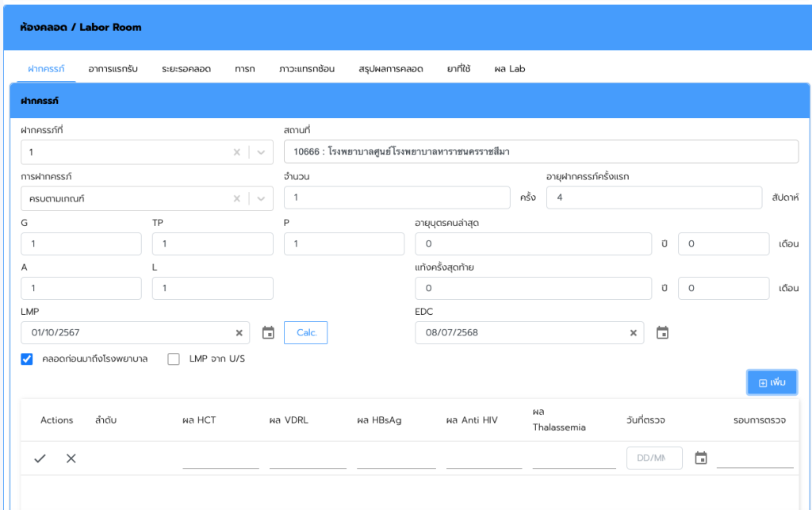Viewport: 812px width, 510px height.
Task: Expand the ฝากครรภ์ที่ dropdown
Action: pos(261,152)
